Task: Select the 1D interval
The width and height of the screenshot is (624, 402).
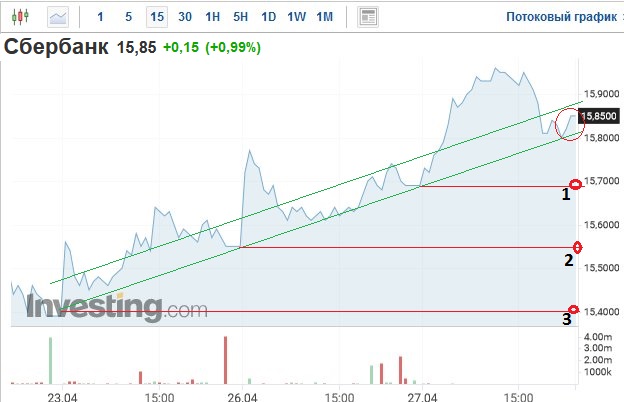Action: pyautogui.click(x=269, y=17)
